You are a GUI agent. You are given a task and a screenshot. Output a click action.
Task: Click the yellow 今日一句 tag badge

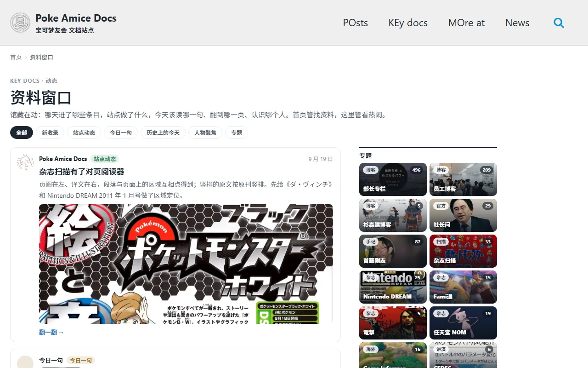(80, 360)
